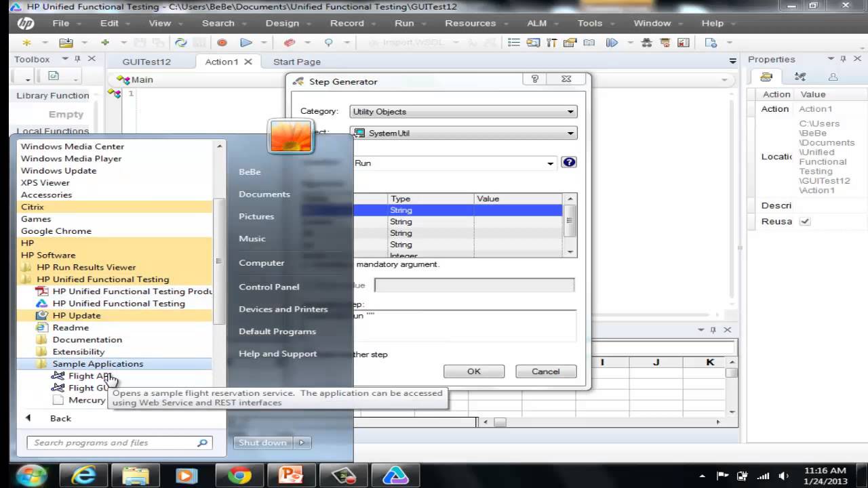
Task: Open the Documentation folder
Action: 87,340
